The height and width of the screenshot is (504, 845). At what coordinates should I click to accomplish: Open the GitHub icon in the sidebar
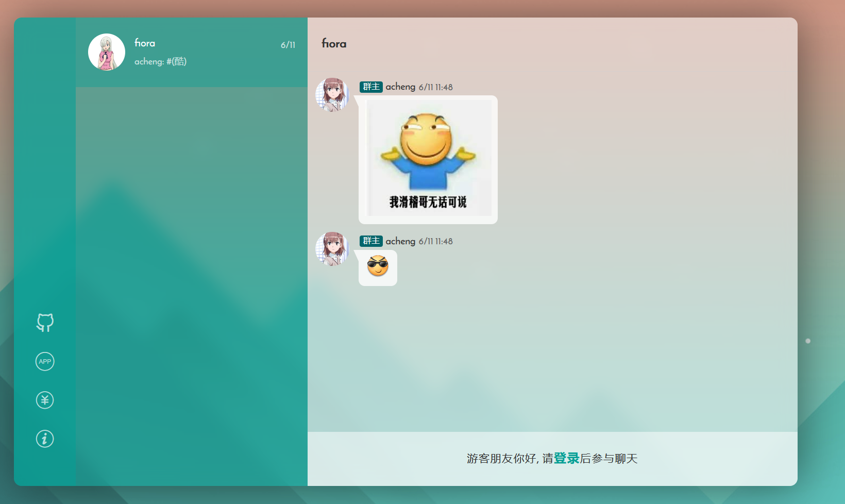45,323
